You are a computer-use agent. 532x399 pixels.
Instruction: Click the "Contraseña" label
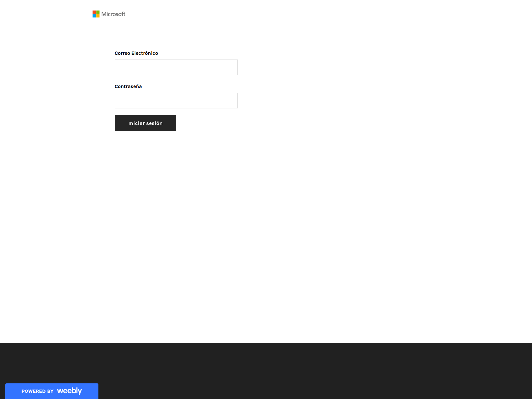(128, 86)
